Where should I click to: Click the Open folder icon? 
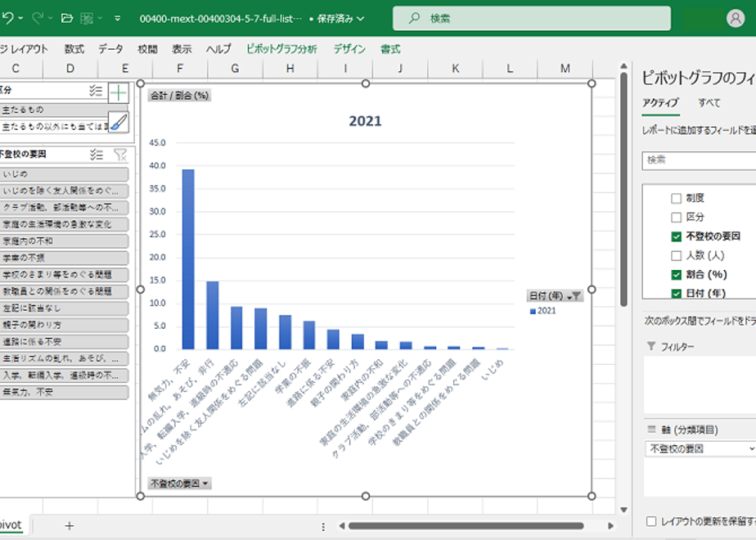click(x=67, y=18)
